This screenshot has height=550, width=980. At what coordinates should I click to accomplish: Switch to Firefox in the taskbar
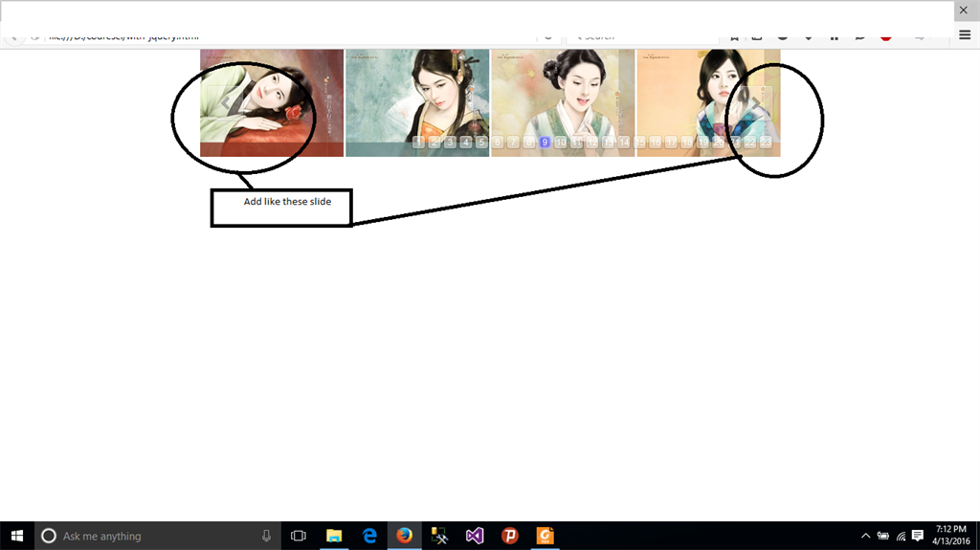(x=405, y=536)
